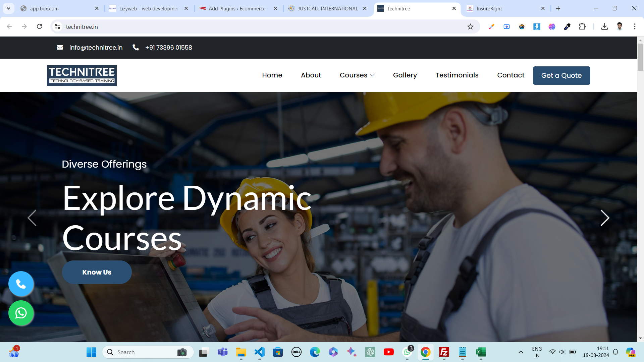Open the About page

pyautogui.click(x=311, y=75)
